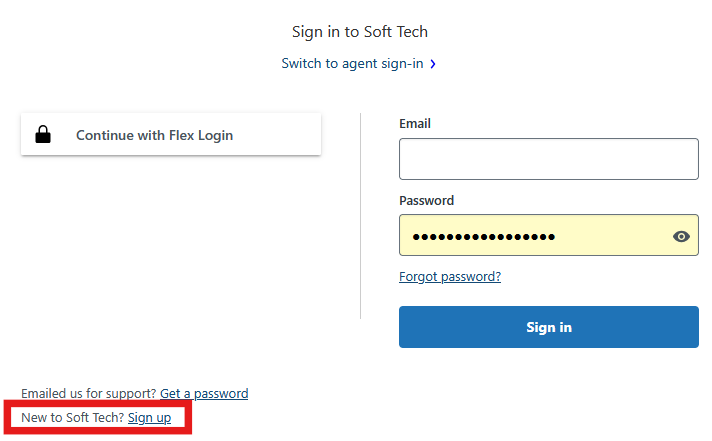Click the padlock icon on Flex Login

tap(43, 135)
